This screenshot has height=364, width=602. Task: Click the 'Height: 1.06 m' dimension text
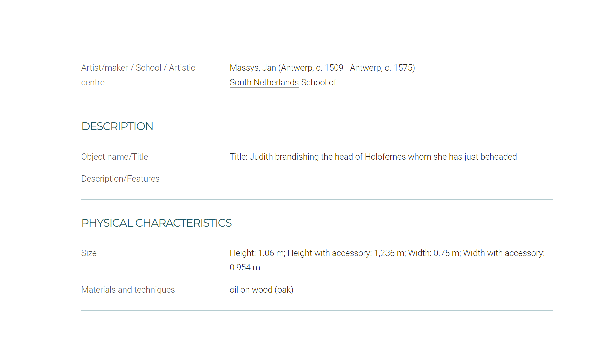(257, 253)
